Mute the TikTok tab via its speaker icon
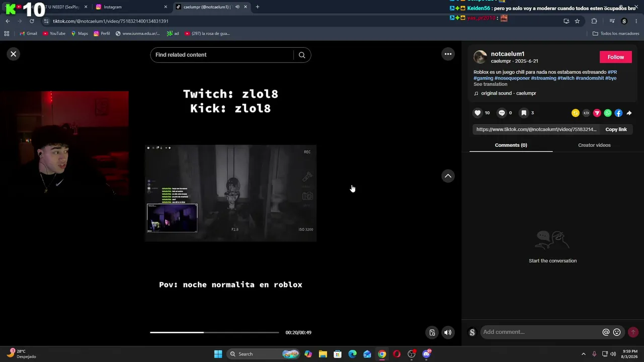 (237, 7)
